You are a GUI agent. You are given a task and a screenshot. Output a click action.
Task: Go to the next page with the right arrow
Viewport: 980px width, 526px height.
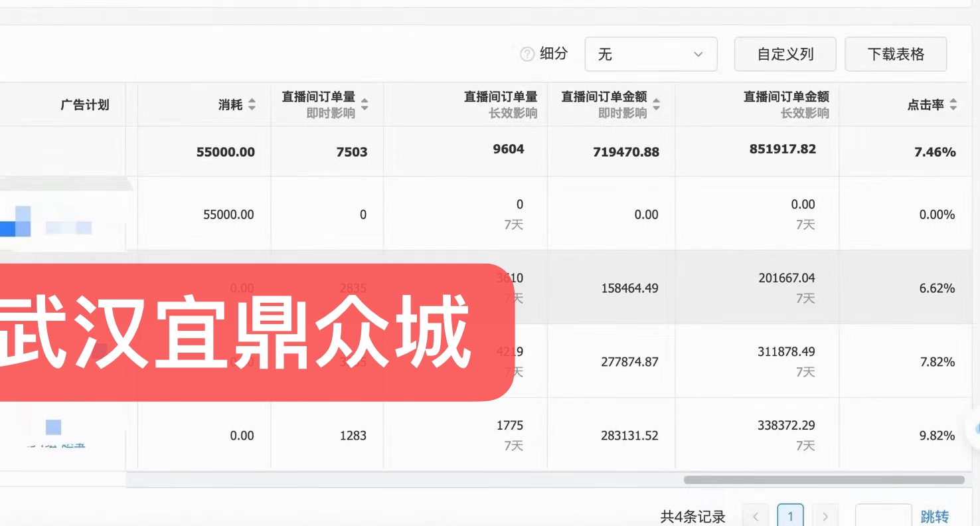pyautogui.click(x=825, y=515)
